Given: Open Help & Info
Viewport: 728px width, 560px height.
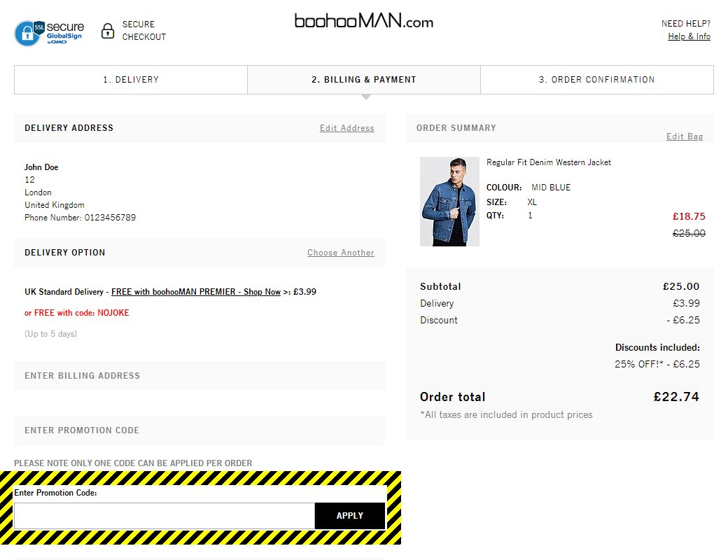Looking at the screenshot, I should 689,36.
